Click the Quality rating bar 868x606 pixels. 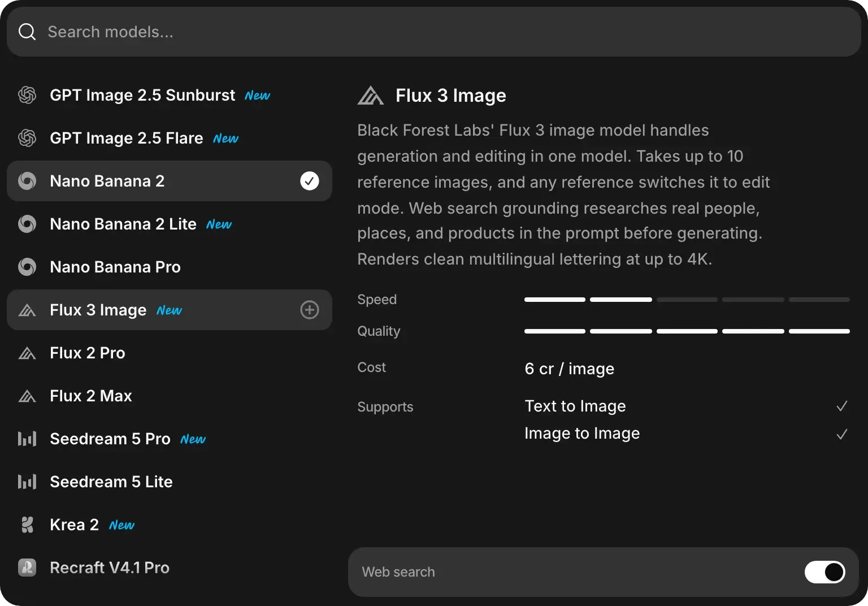coord(687,331)
